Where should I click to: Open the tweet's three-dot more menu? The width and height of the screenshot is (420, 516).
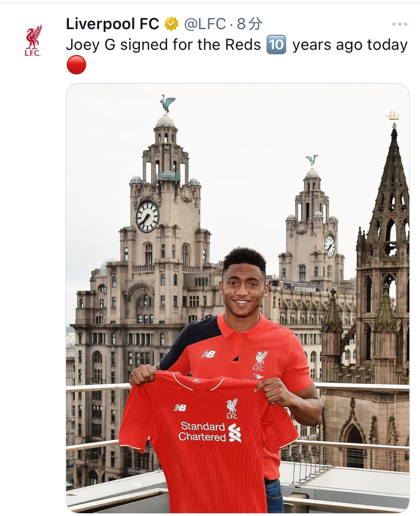[400, 24]
